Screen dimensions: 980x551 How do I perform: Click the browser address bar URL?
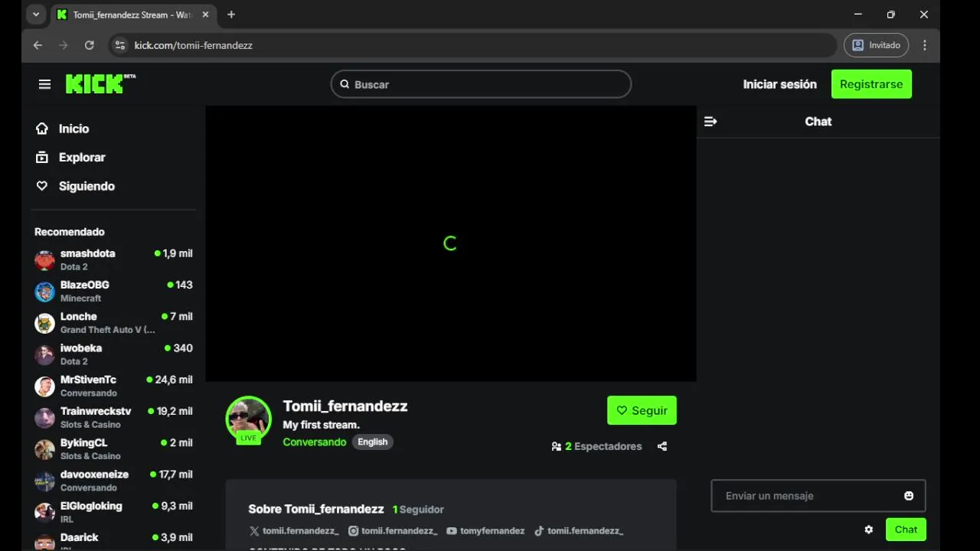click(x=194, y=45)
